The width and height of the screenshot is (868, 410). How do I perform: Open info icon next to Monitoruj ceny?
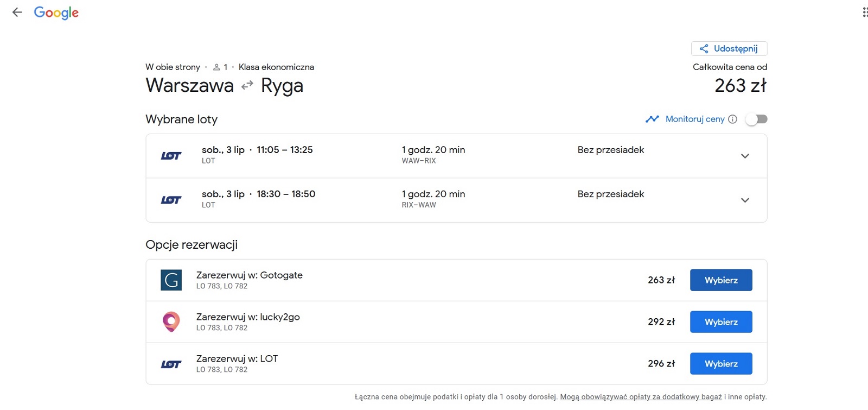pos(732,119)
